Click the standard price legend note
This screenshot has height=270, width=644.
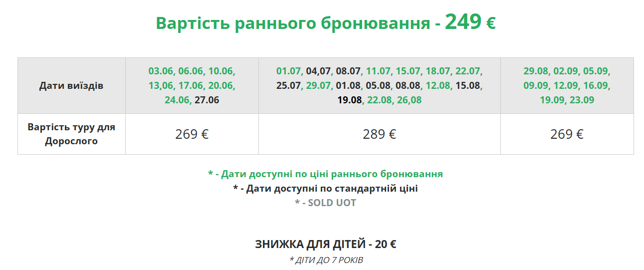pos(325,189)
